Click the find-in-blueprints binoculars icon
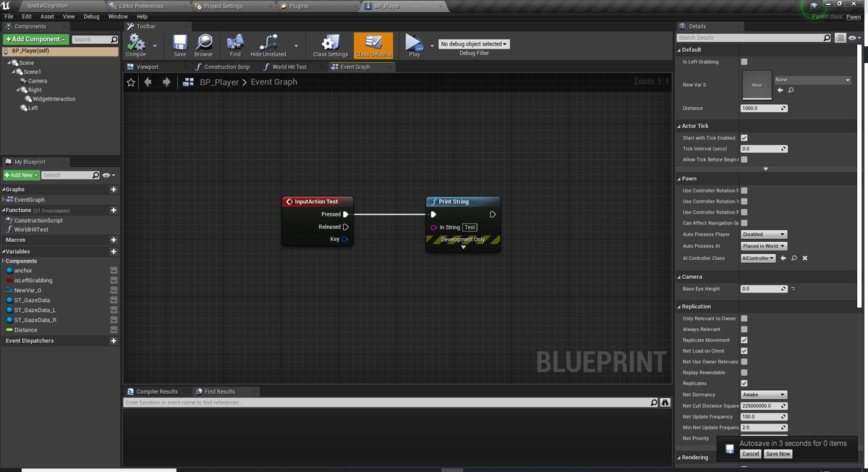 point(665,403)
